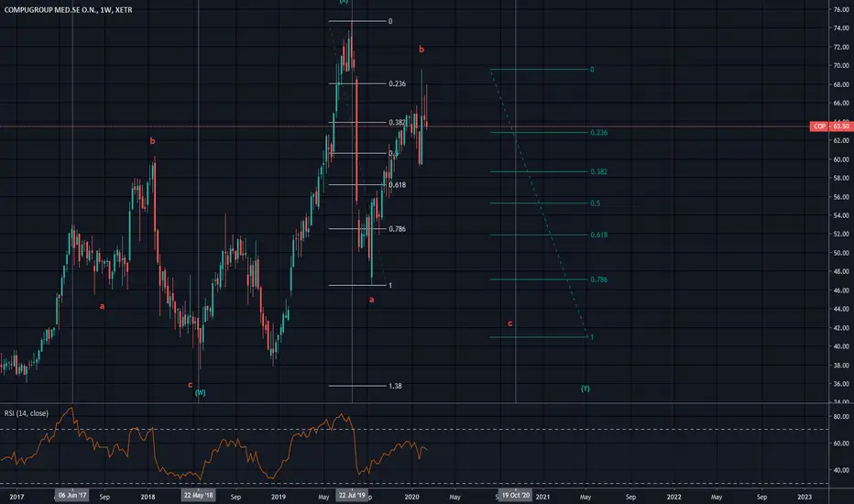Select red wave a label near Sep 2017
The image size is (854, 504).
[102, 306]
